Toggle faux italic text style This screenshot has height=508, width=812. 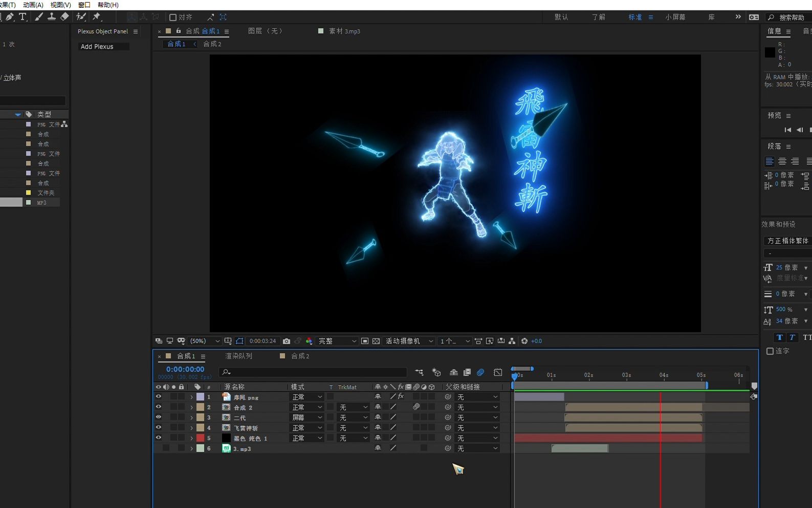792,337
